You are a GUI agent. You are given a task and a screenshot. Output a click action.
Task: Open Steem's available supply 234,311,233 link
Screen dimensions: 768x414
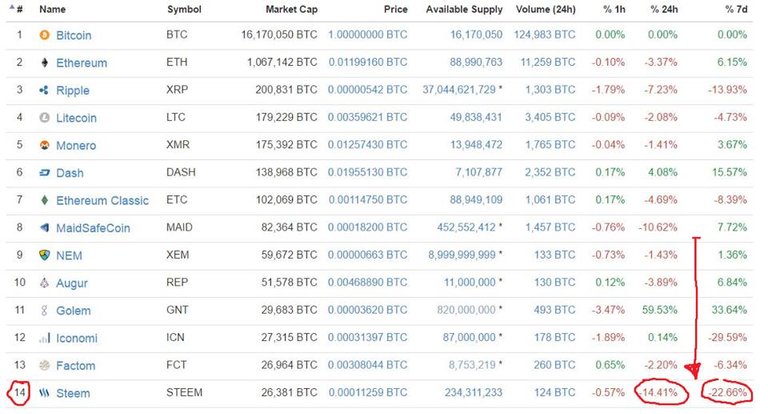pyautogui.click(x=473, y=392)
